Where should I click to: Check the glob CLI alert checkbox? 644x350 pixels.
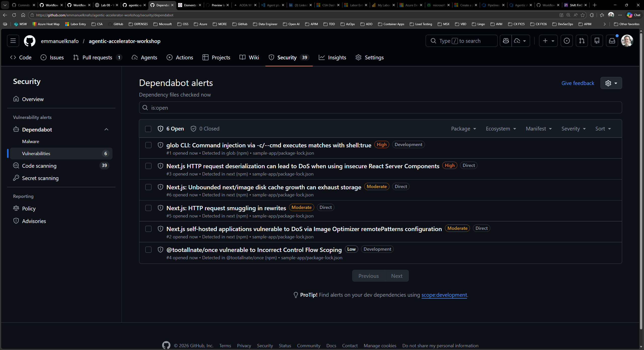[x=148, y=145]
